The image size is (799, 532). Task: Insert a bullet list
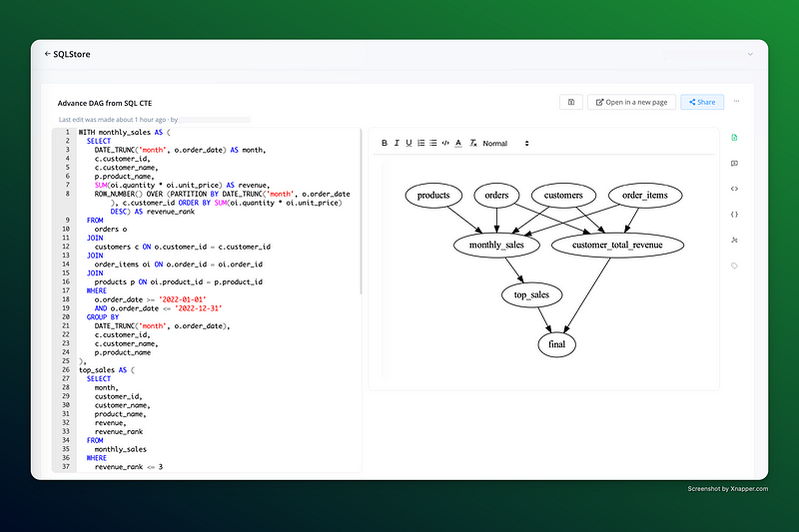coord(433,143)
